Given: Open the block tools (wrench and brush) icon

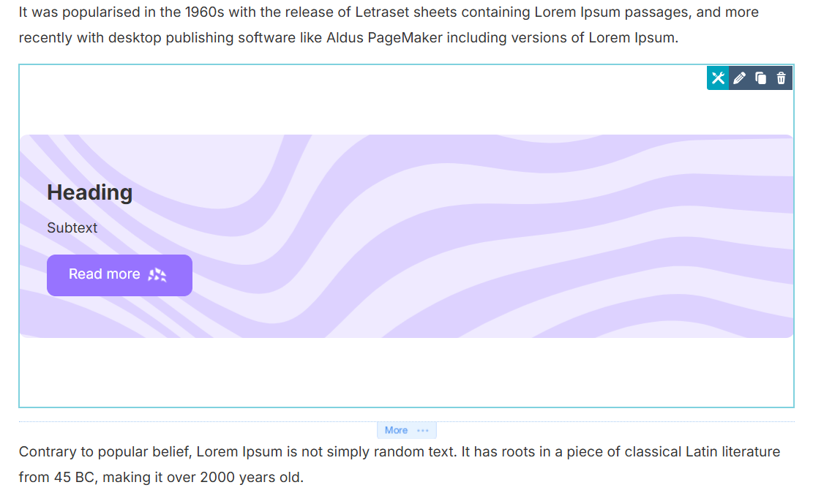Looking at the screenshot, I should coord(718,78).
